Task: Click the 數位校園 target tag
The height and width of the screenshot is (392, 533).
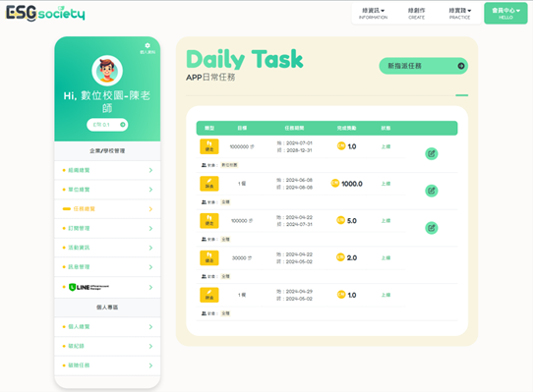Action: pos(230,165)
